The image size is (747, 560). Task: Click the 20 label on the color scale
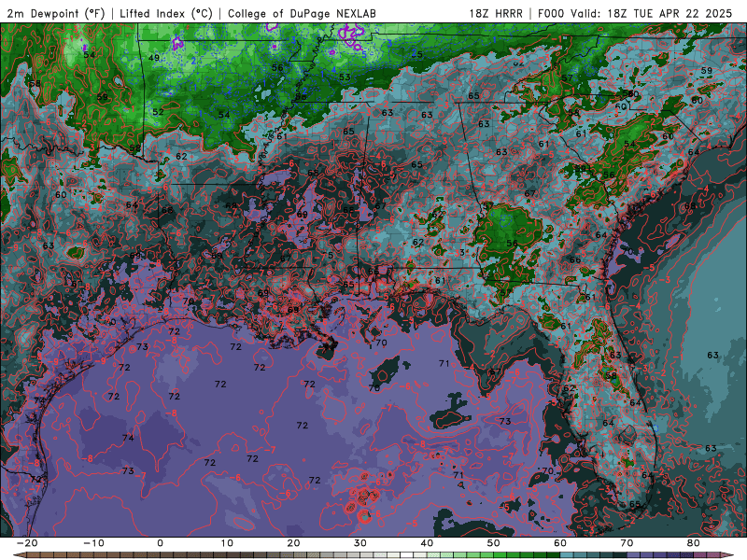click(x=293, y=543)
